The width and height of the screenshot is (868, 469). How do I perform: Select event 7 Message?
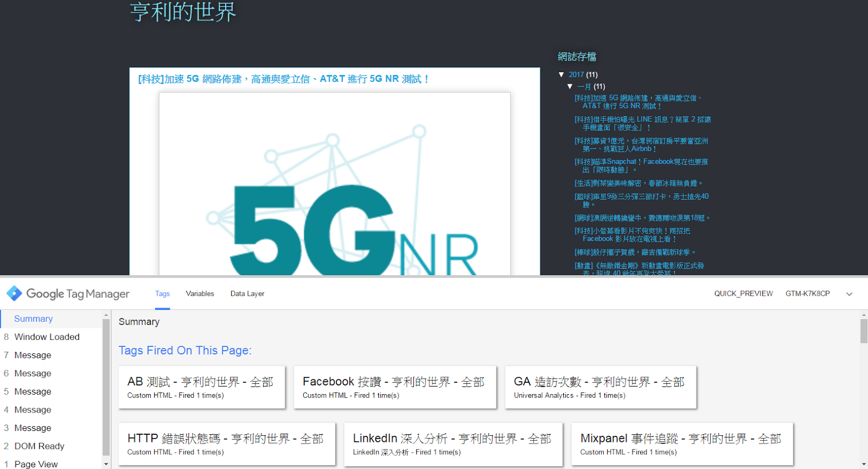51,355
